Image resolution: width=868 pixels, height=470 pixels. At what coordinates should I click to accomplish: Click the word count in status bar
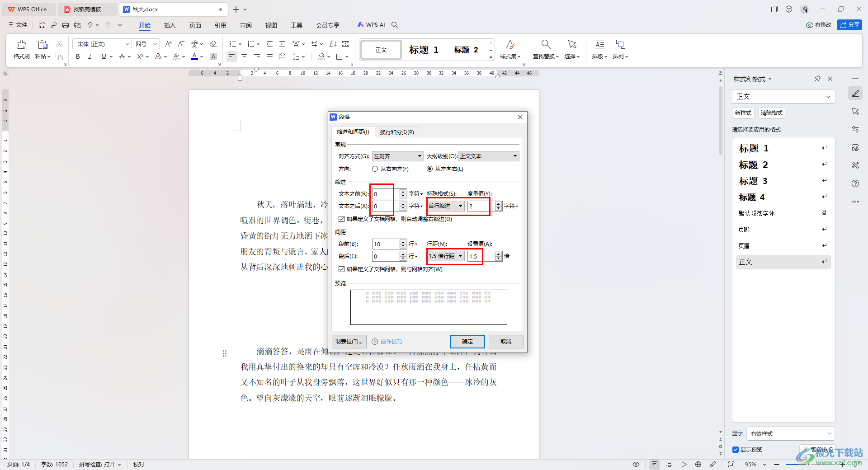[54, 464]
